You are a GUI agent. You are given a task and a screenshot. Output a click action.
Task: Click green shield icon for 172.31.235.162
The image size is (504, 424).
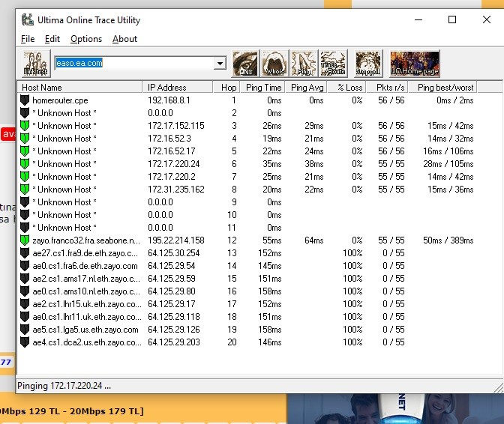click(25, 190)
